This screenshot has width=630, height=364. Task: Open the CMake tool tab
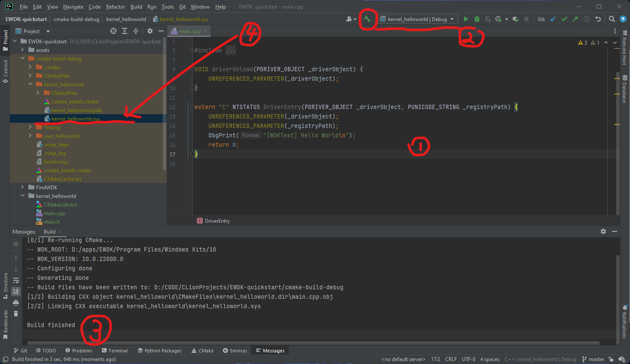point(202,351)
